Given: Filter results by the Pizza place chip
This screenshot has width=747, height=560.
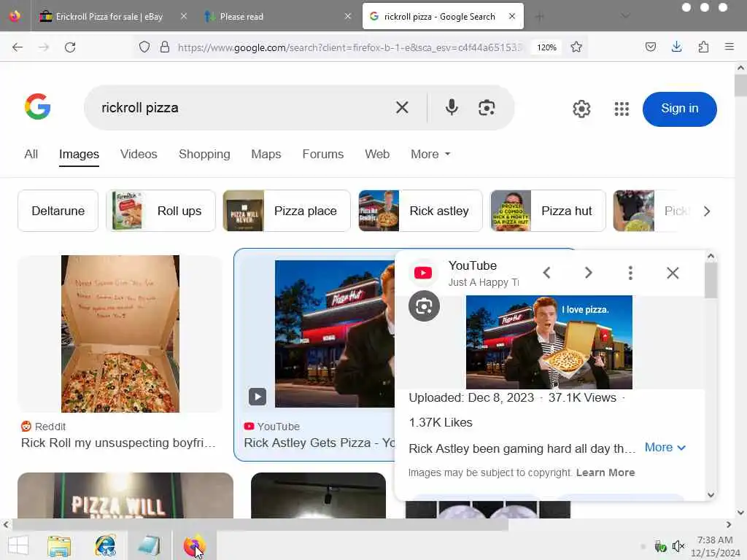Looking at the screenshot, I should [x=287, y=211].
